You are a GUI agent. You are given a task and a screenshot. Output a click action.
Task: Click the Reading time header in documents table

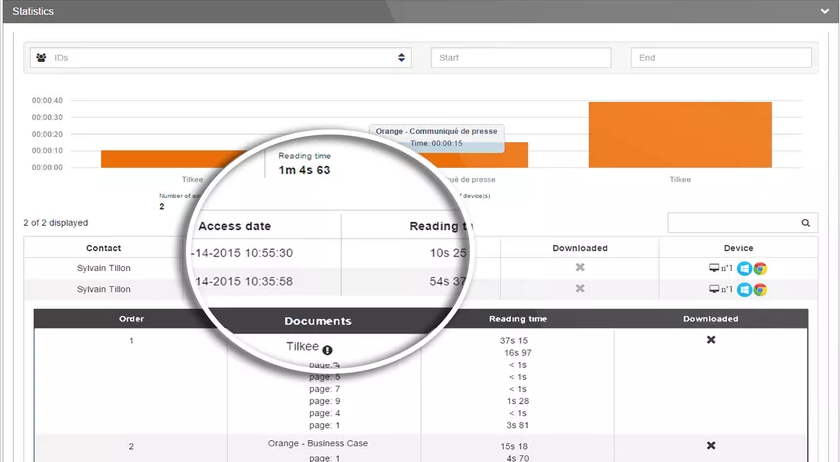pos(518,319)
